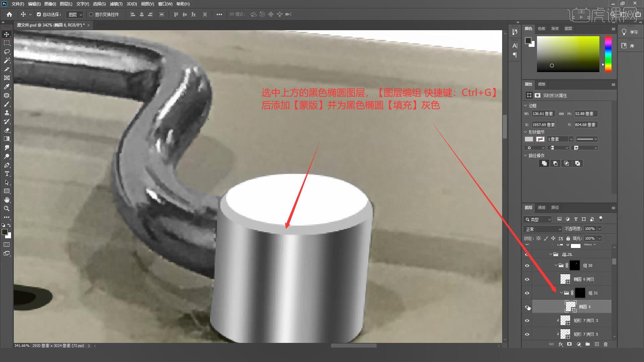Select the Zoom tool

7,208
